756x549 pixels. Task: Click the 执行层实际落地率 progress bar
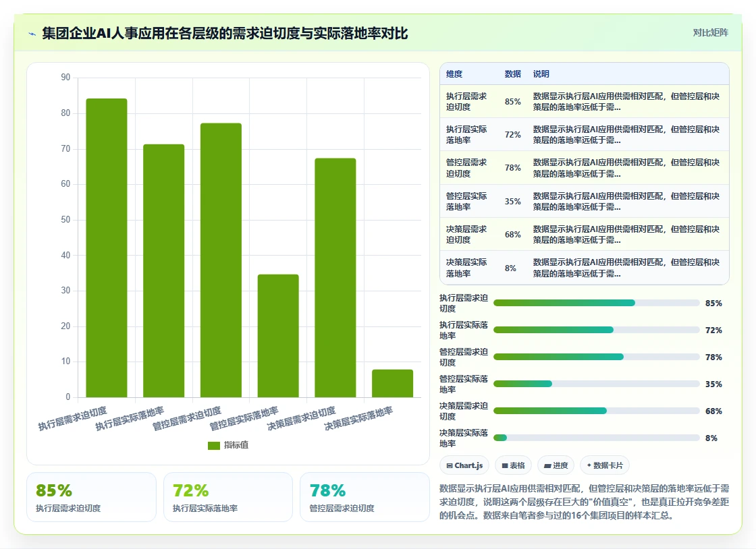[x=597, y=330]
